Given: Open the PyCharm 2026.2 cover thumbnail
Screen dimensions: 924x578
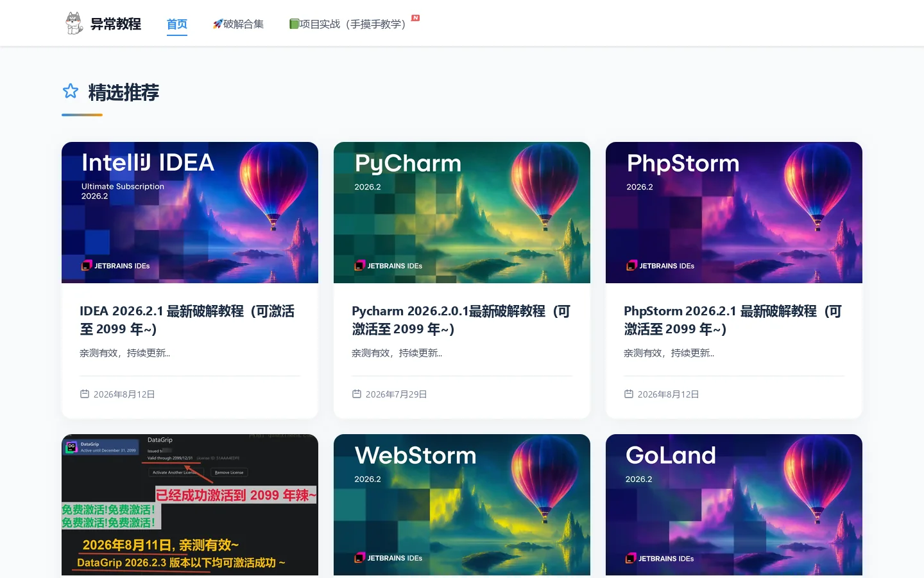Looking at the screenshot, I should click(462, 213).
